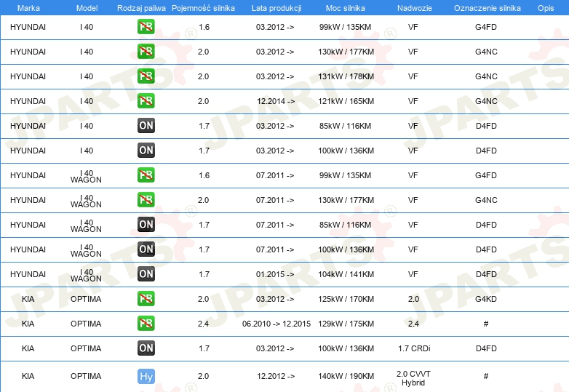The height and width of the screenshot is (392, 569).
Task: Select engine code G4FD in I 40 WAGON row
Action: coord(486,175)
